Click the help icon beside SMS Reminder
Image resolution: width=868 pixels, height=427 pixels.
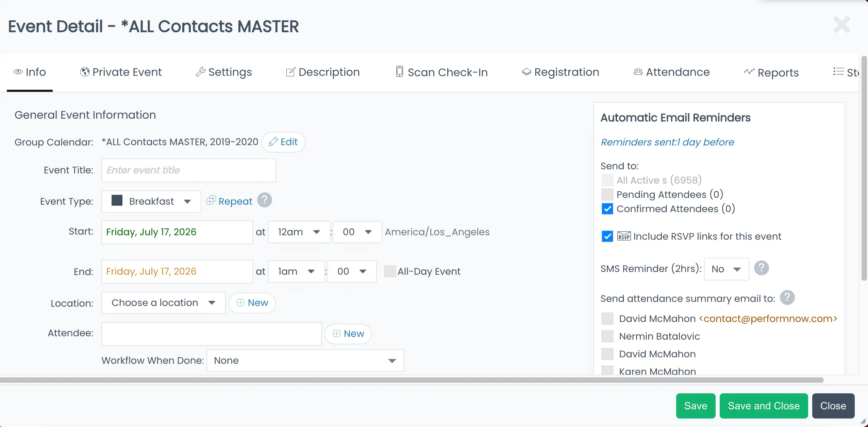pyautogui.click(x=762, y=268)
